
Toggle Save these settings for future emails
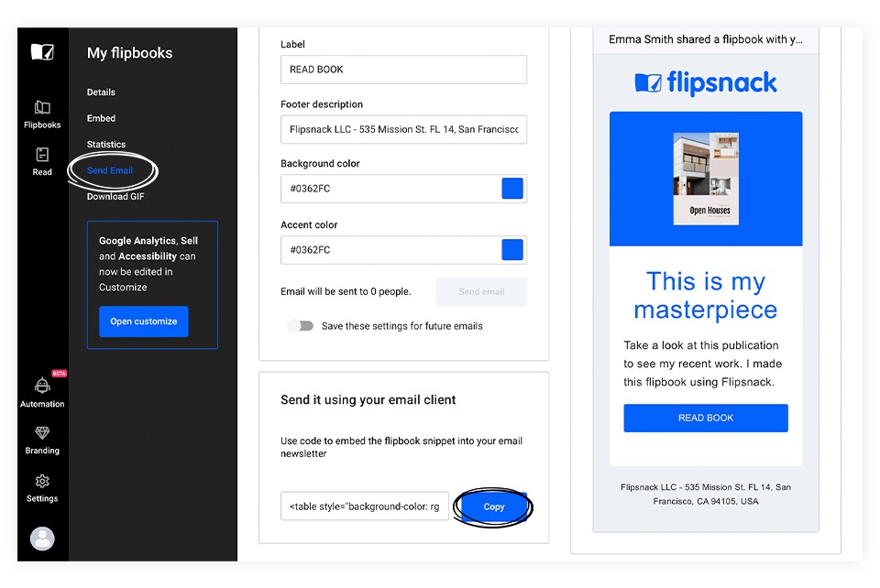pyautogui.click(x=301, y=326)
